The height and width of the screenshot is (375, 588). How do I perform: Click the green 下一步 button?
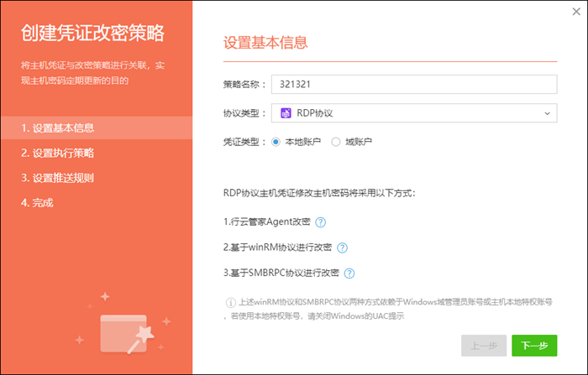click(x=534, y=346)
